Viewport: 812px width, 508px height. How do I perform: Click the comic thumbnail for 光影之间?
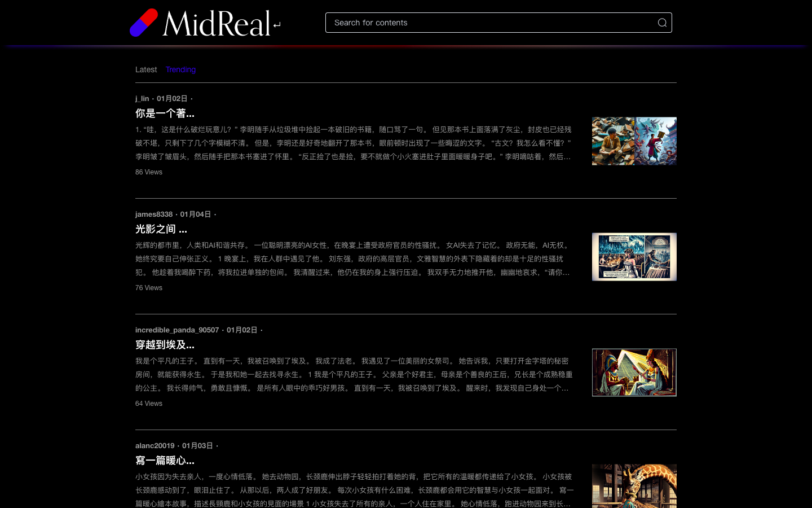pyautogui.click(x=634, y=257)
